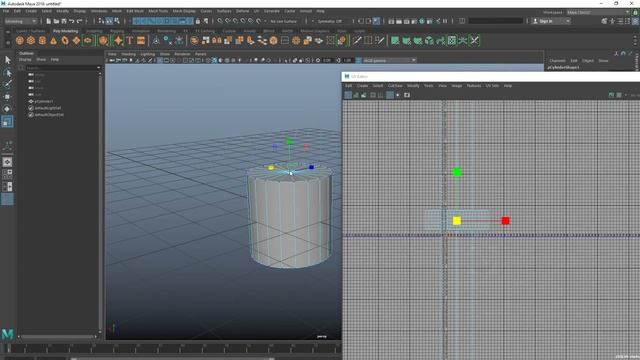
Task: Create a polygon plane from the shelf
Action: 76,40
